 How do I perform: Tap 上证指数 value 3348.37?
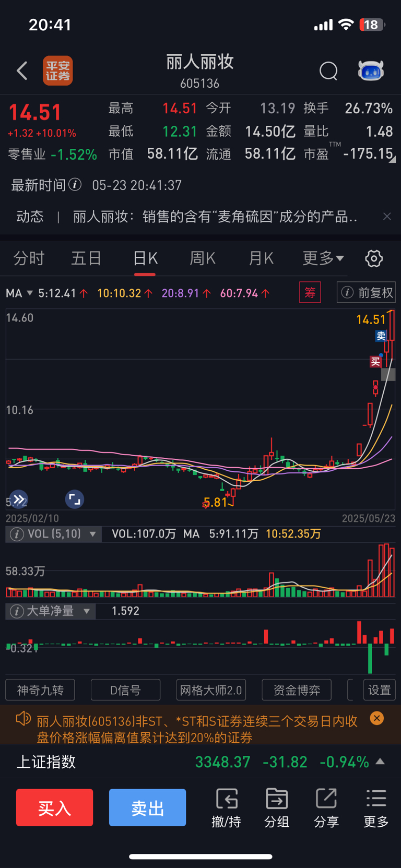[x=223, y=762]
